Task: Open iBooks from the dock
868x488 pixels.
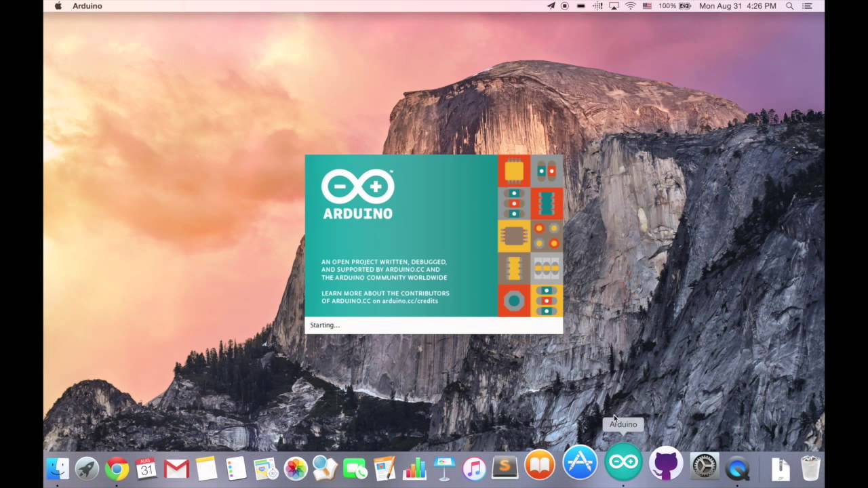Action: click(x=540, y=466)
